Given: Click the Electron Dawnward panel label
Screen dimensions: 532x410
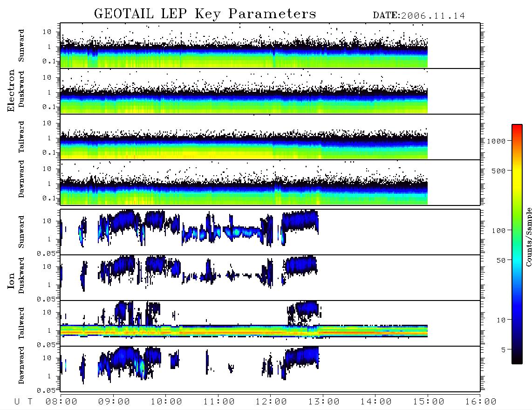Looking at the screenshot, I should [x=21, y=179].
